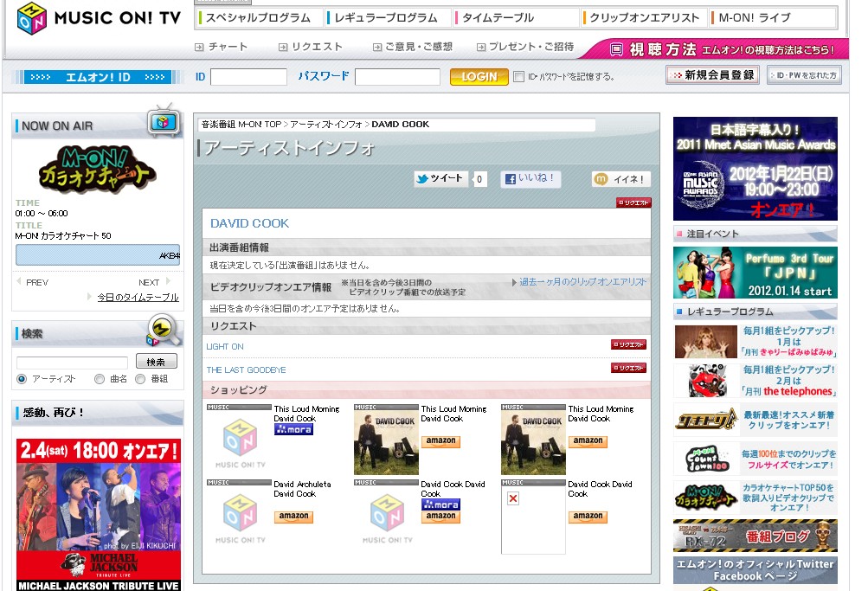
Task: Open the スペシャルプログラム menu
Action: (259, 17)
